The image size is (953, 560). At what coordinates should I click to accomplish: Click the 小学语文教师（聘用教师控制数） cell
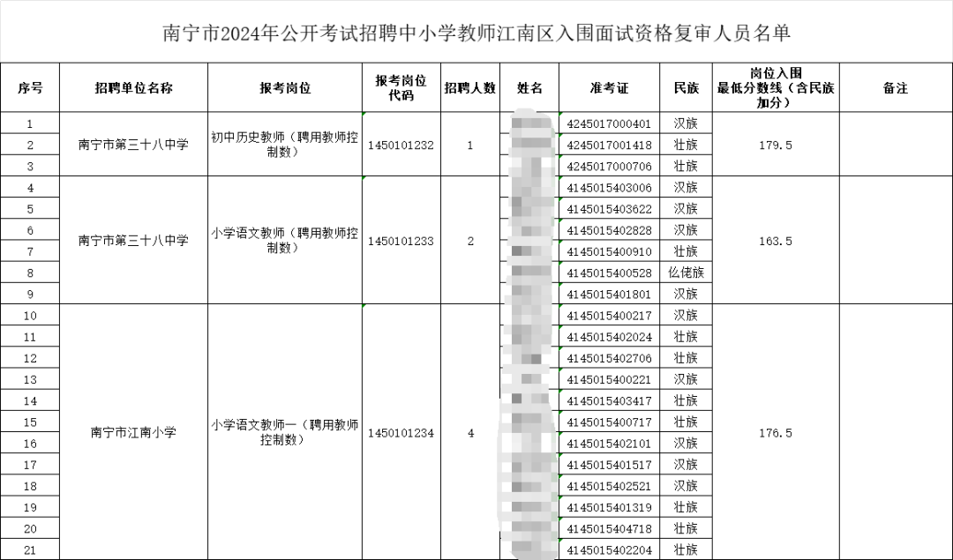[285, 241]
